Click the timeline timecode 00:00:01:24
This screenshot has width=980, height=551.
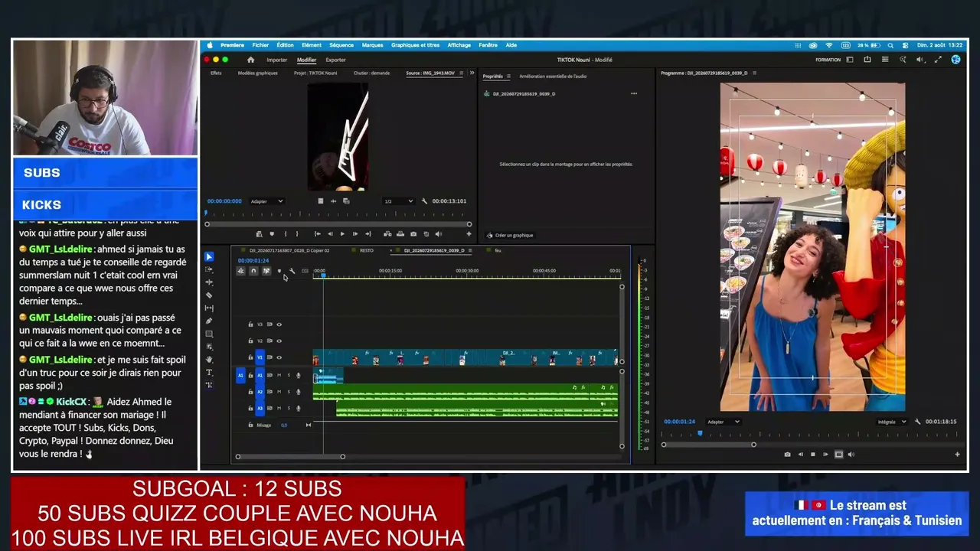point(253,261)
